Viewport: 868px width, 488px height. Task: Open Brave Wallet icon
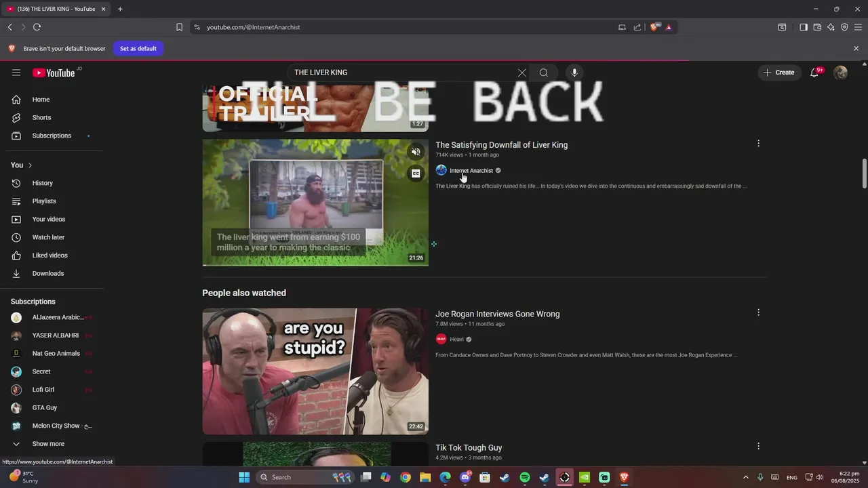pyautogui.click(x=817, y=27)
